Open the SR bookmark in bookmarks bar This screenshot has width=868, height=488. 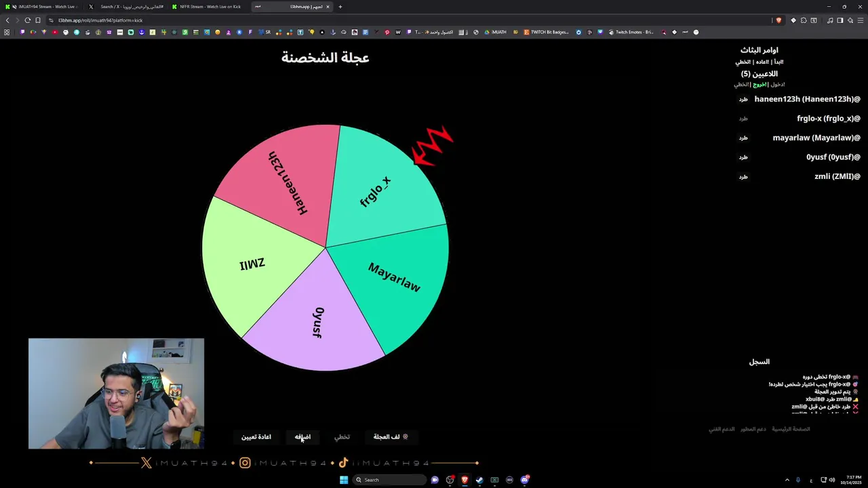(x=265, y=32)
